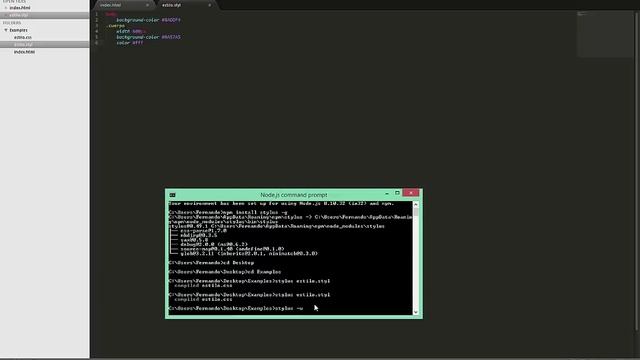Click code line 1 selector in editor
Viewport: 640px width, 360px height.
coord(111,14)
